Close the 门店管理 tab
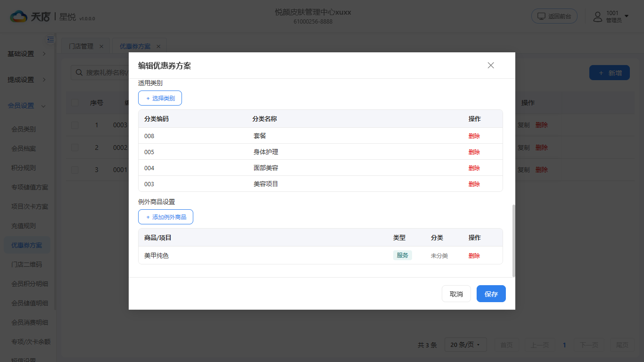The image size is (644, 362). pos(101,46)
